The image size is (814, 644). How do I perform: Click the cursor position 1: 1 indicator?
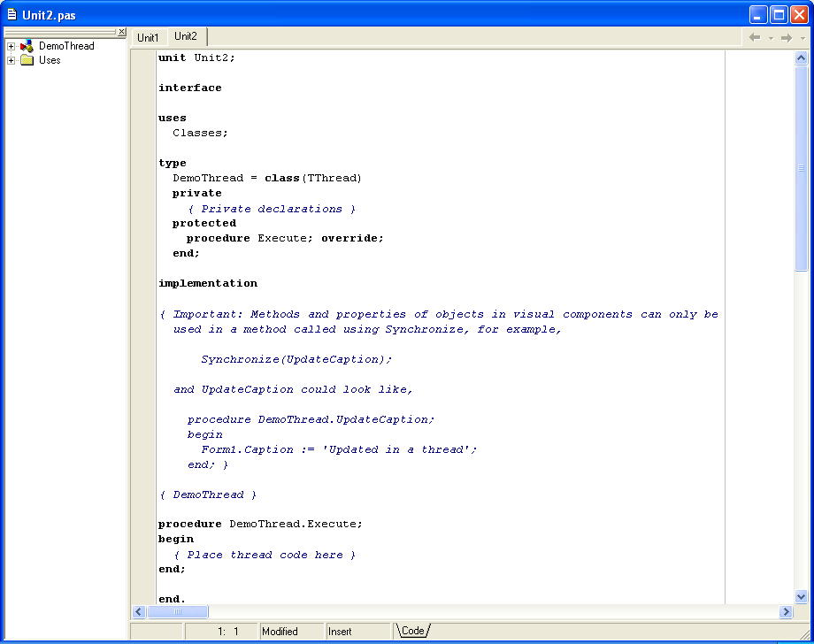(x=222, y=632)
